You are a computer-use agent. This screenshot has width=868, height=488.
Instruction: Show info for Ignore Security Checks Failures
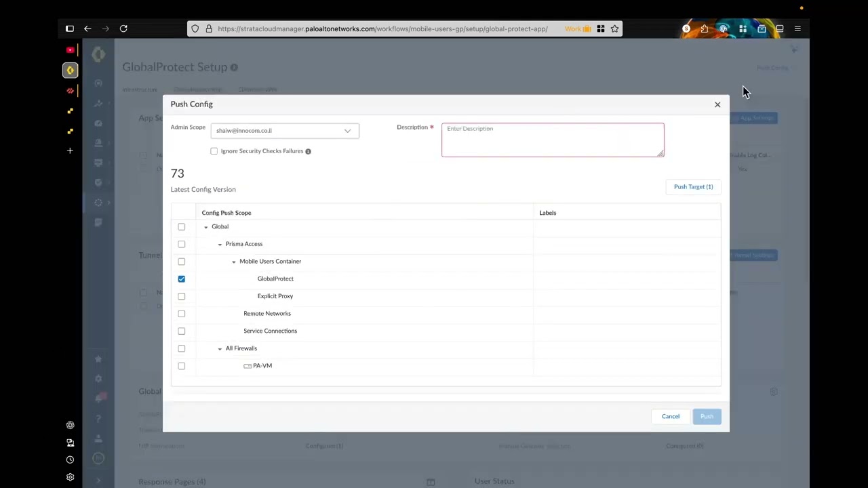pos(308,151)
